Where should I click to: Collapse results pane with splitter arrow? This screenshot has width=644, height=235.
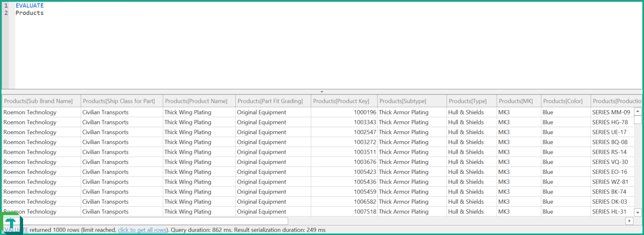click(322, 91)
